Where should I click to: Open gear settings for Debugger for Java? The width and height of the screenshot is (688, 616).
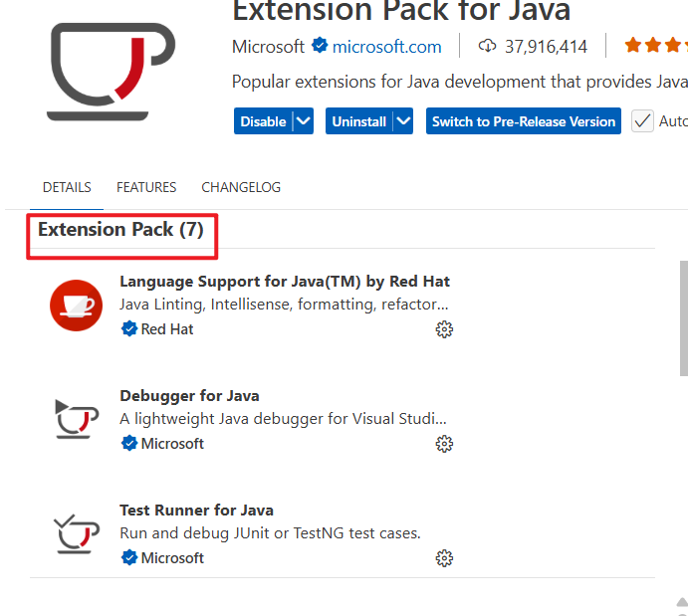coord(444,444)
